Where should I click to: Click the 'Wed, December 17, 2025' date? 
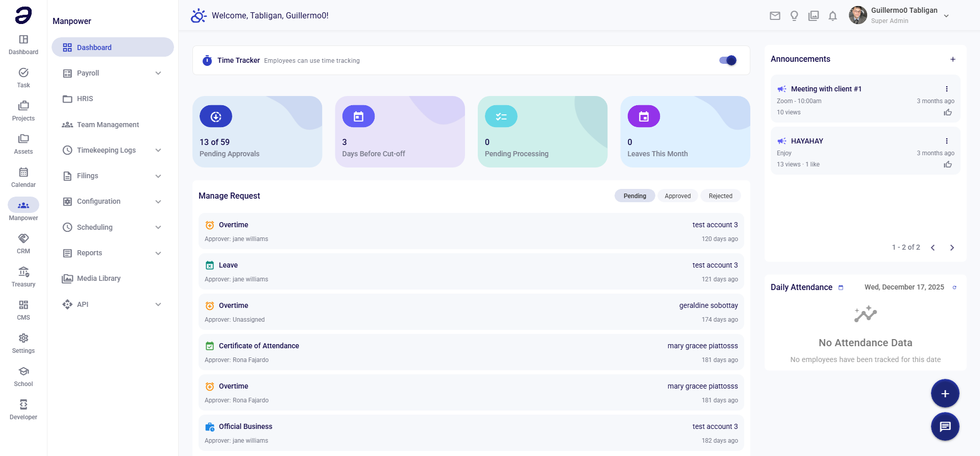click(x=904, y=287)
